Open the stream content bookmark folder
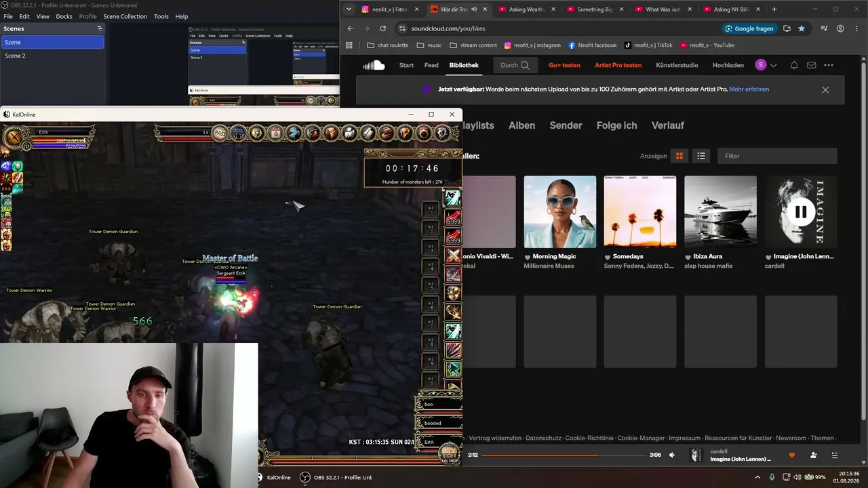The width and height of the screenshot is (868, 488). click(x=473, y=45)
